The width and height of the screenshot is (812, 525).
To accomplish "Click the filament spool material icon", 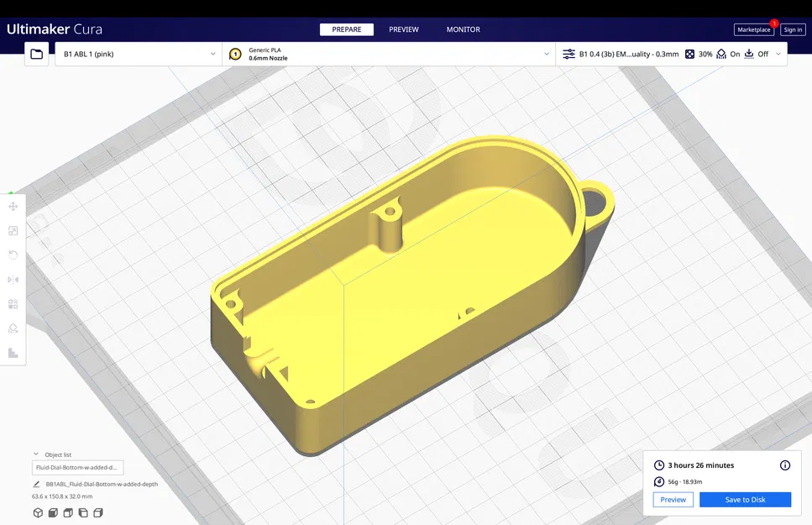I will pos(658,481).
